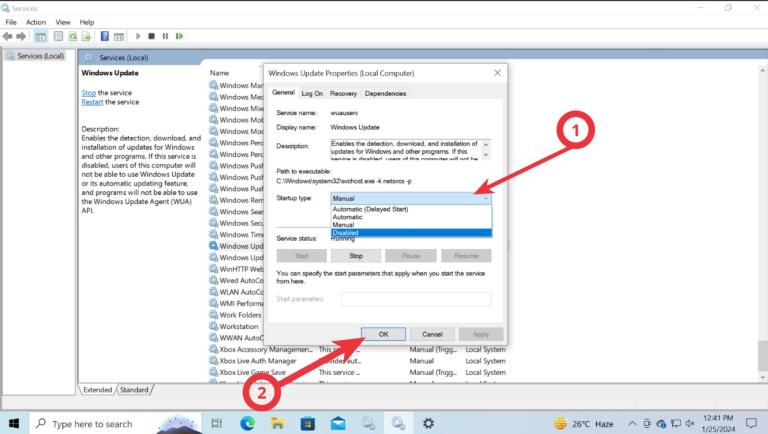Open the Windows Start button
The height and width of the screenshot is (434, 768).
(14, 423)
